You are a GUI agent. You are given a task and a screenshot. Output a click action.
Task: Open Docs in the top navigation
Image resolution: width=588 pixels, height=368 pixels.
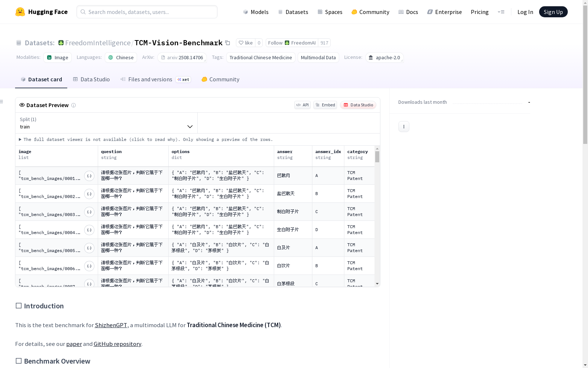coord(408,12)
